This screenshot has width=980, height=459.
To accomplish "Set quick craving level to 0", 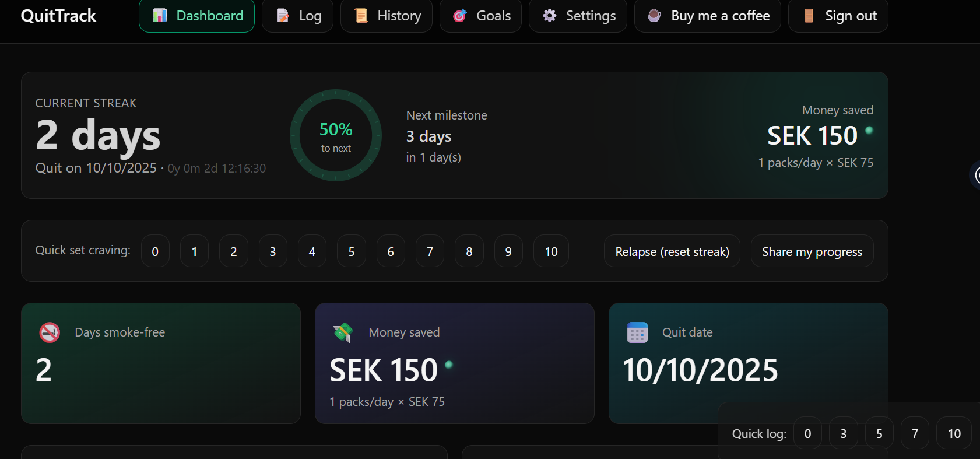I will pos(155,251).
